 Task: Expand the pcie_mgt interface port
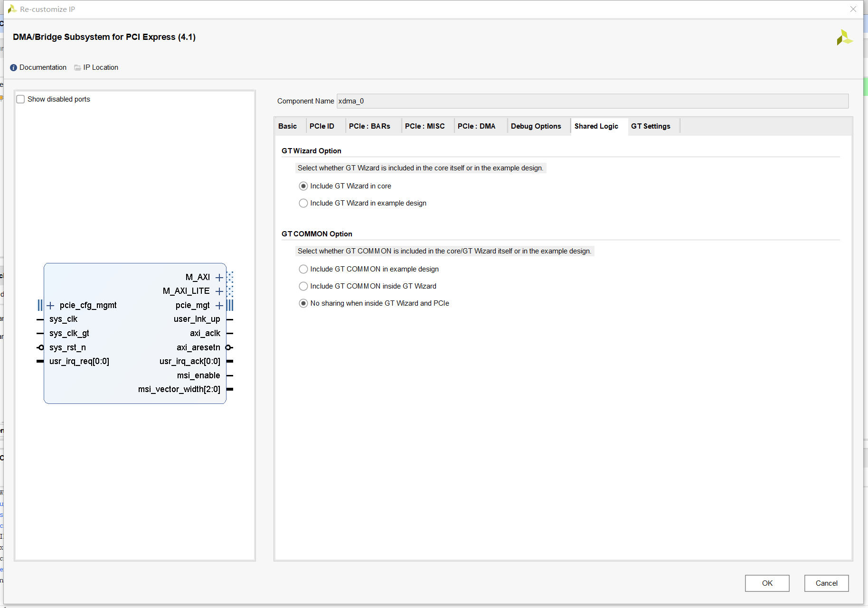(x=219, y=305)
